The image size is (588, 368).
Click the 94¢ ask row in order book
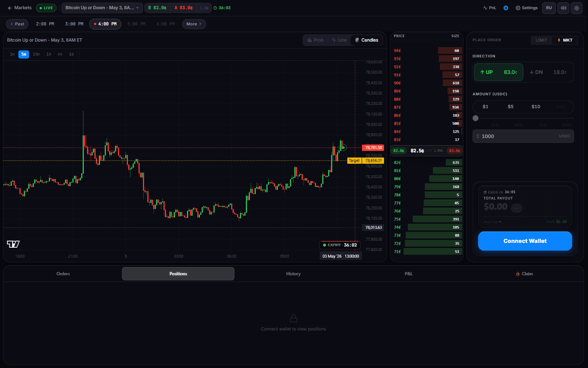coord(426,51)
